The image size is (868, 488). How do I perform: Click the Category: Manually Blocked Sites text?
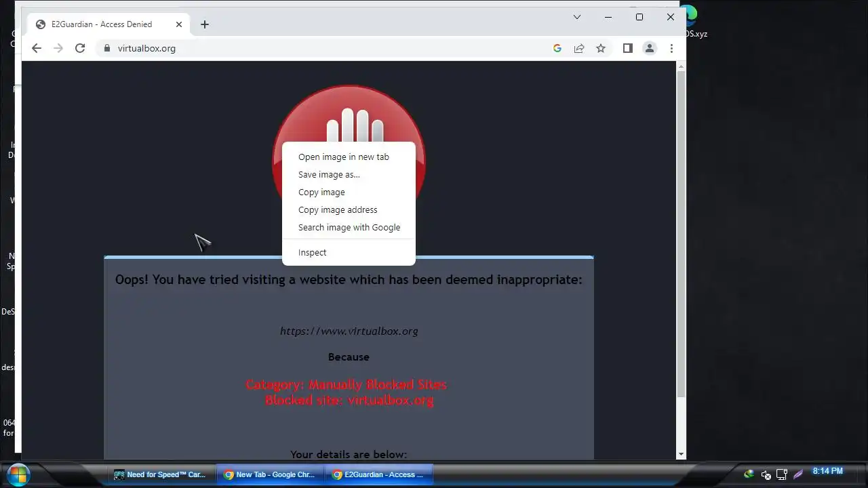[x=346, y=384]
